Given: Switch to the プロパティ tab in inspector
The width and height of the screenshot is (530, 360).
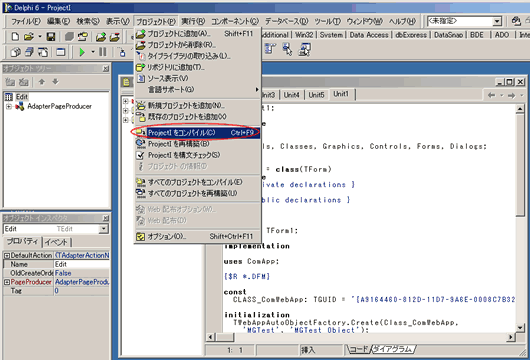Looking at the screenshot, I should 23,242.
